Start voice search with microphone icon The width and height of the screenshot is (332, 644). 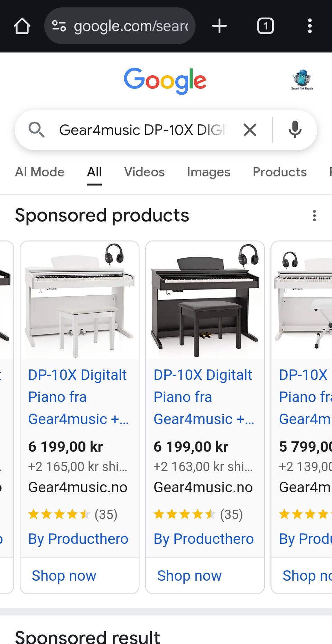tap(295, 130)
